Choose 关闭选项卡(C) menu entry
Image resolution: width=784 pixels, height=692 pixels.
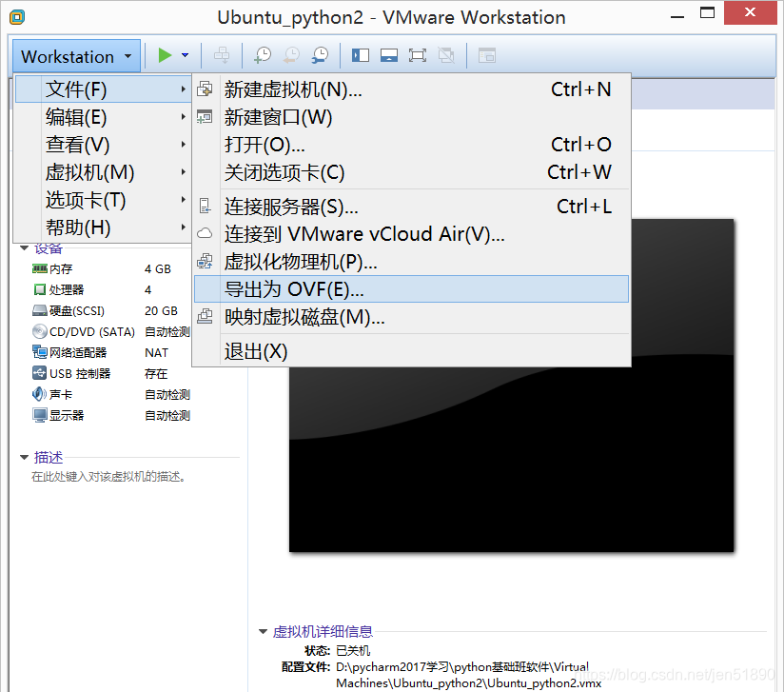pyautogui.click(x=411, y=172)
